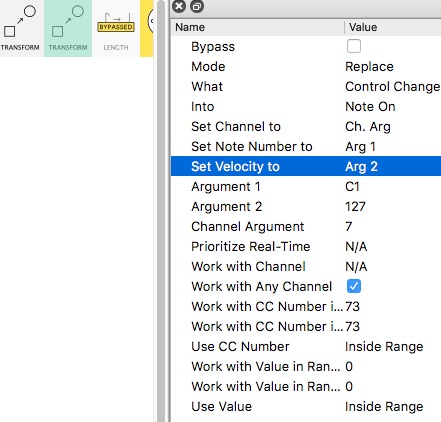Open the What dropdown showing Control Change
This screenshot has width=441, height=422.
tap(393, 86)
